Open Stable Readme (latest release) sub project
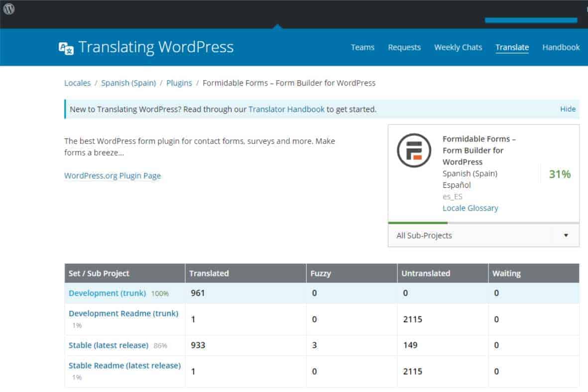The height and width of the screenshot is (392, 588). pyautogui.click(x=124, y=366)
